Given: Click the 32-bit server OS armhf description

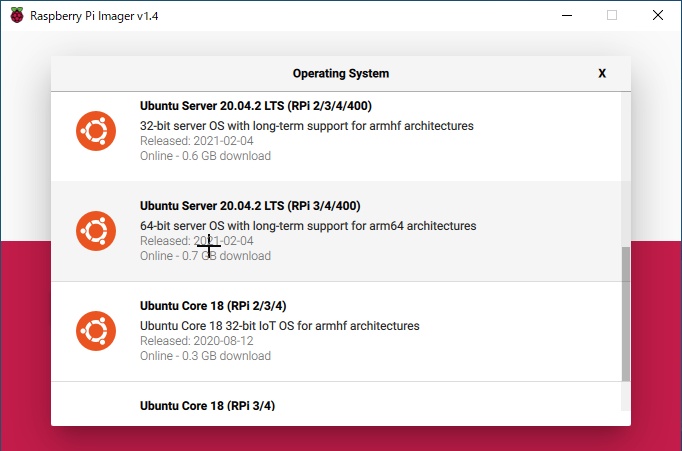Looking at the screenshot, I should (307, 126).
